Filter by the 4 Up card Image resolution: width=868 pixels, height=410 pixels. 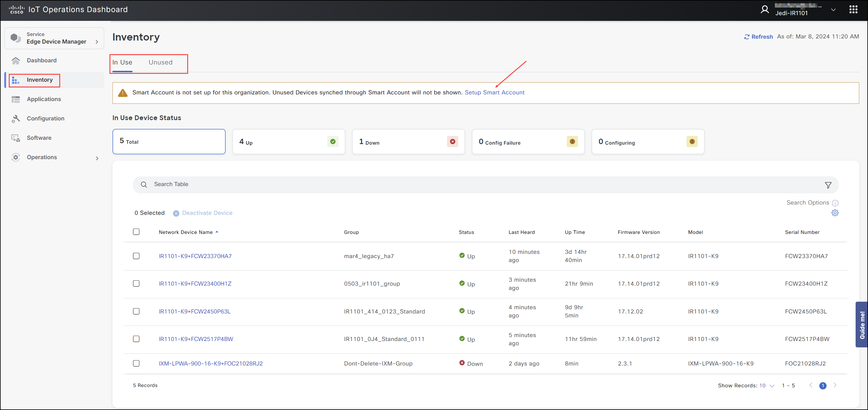[289, 142]
